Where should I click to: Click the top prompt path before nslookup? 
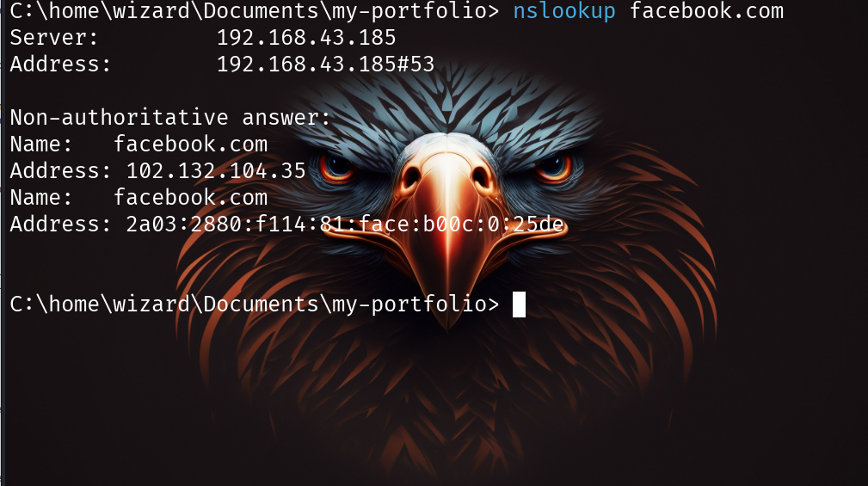(255, 12)
